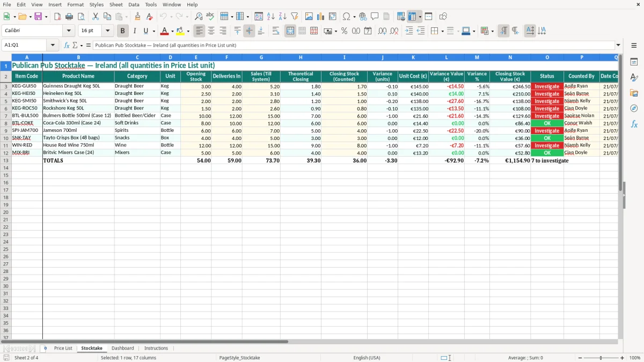Expand the formula bar
Screen dimensions: 644x362
pos(618,45)
